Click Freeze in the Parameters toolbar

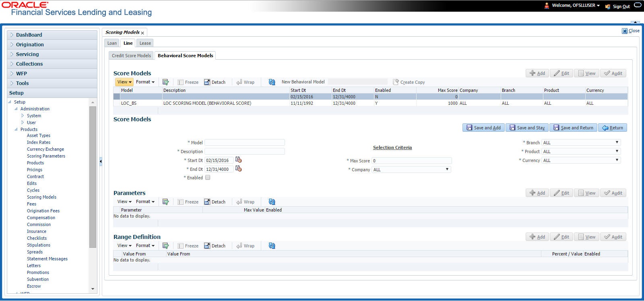click(188, 201)
